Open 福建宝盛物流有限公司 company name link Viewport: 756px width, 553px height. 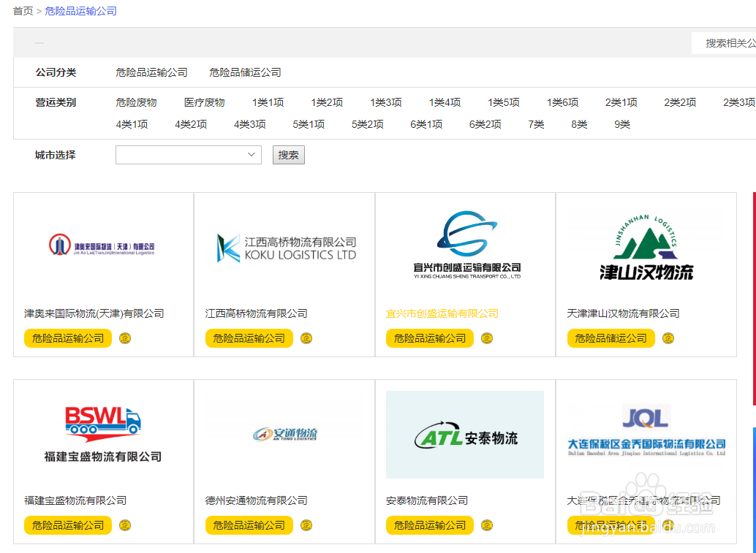pyautogui.click(x=75, y=500)
